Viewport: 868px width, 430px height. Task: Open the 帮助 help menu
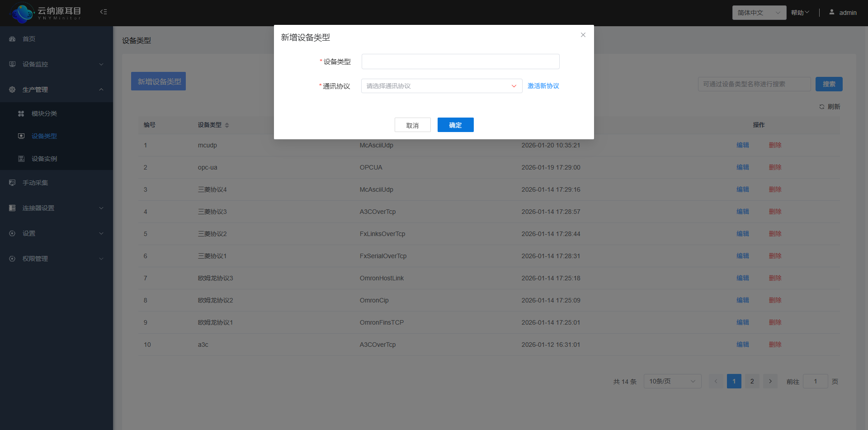click(x=799, y=12)
